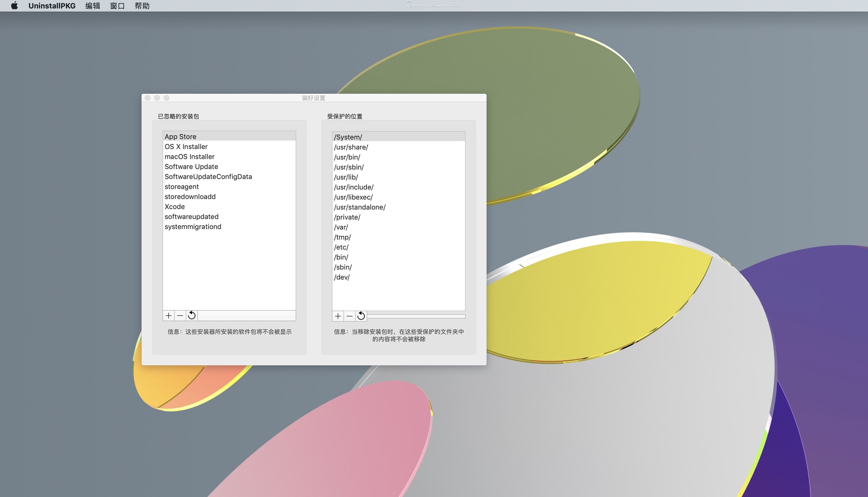Minimize the 偏好设置 window
This screenshot has width=868, height=497.
pyautogui.click(x=157, y=98)
